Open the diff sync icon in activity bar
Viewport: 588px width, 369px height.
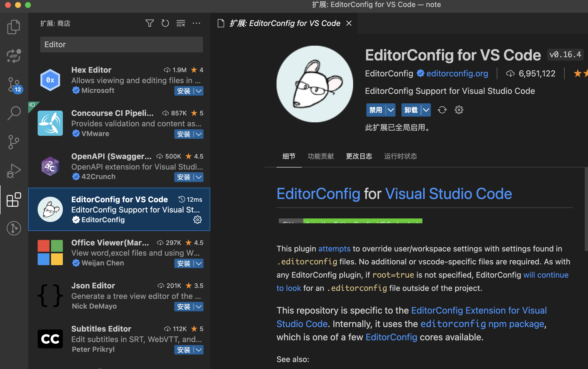tap(14, 56)
